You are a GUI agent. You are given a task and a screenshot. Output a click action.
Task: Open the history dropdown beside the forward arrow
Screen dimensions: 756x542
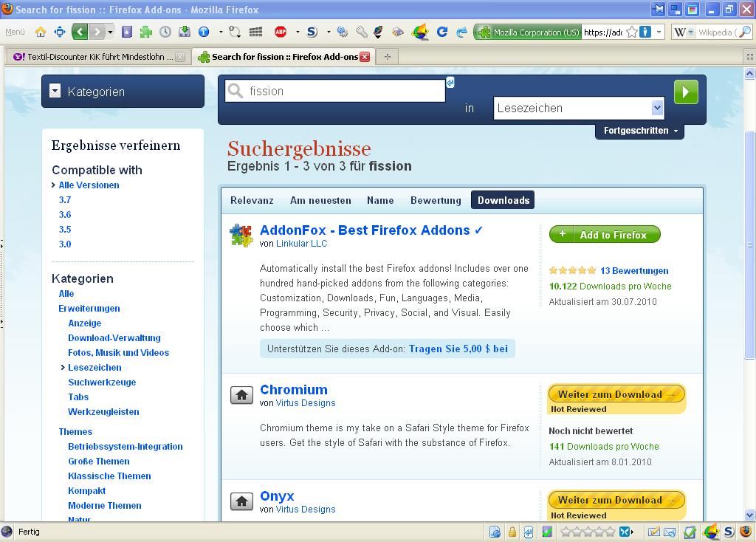[x=111, y=32]
